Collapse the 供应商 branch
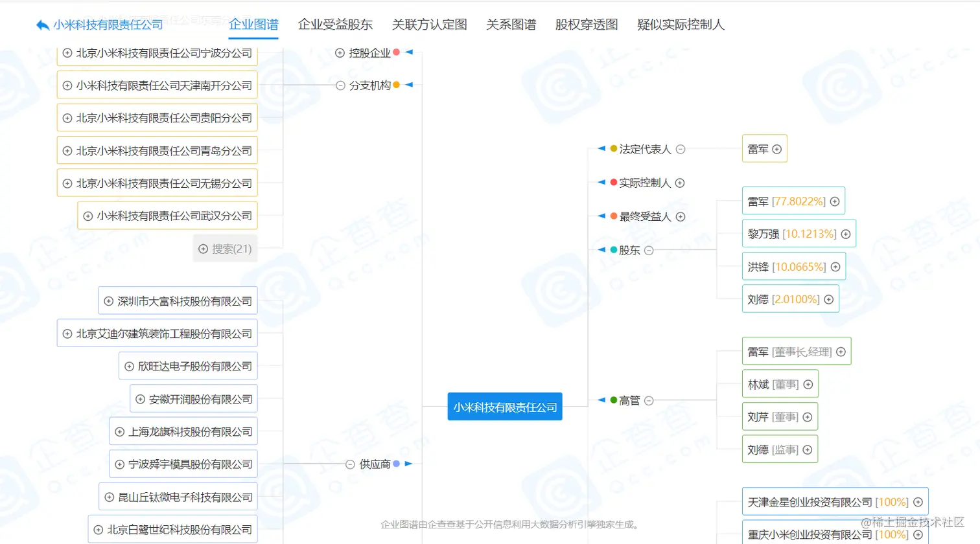The width and height of the screenshot is (980, 544). pos(350,464)
